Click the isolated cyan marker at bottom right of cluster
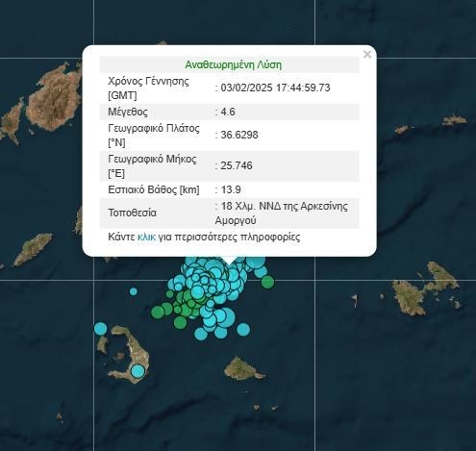Image resolution: width=476 pixels, height=451 pixels. 243,330
